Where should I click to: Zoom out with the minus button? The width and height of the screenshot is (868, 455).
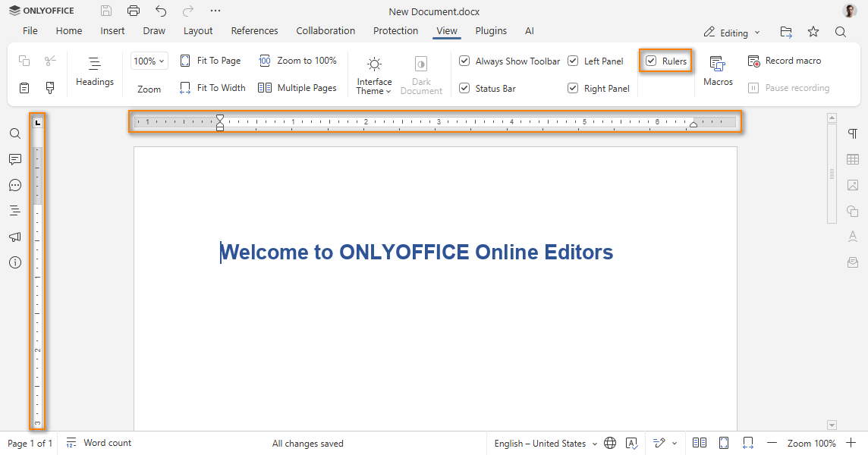772,443
